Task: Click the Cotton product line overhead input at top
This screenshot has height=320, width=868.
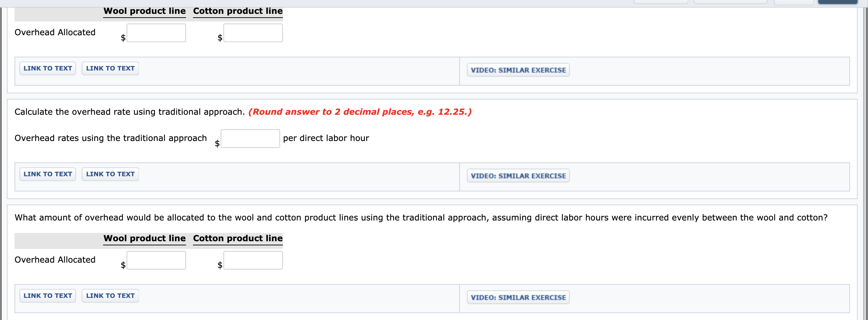Action: pos(253,33)
